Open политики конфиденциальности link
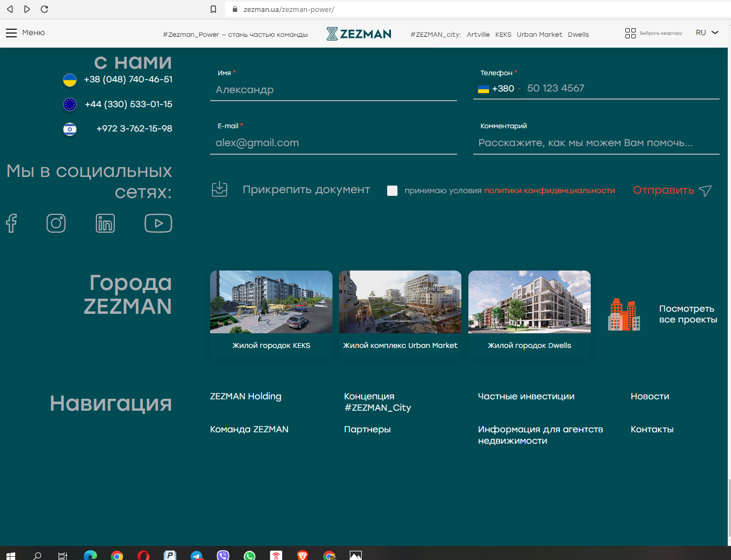This screenshot has width=731, height=560. 549,190
